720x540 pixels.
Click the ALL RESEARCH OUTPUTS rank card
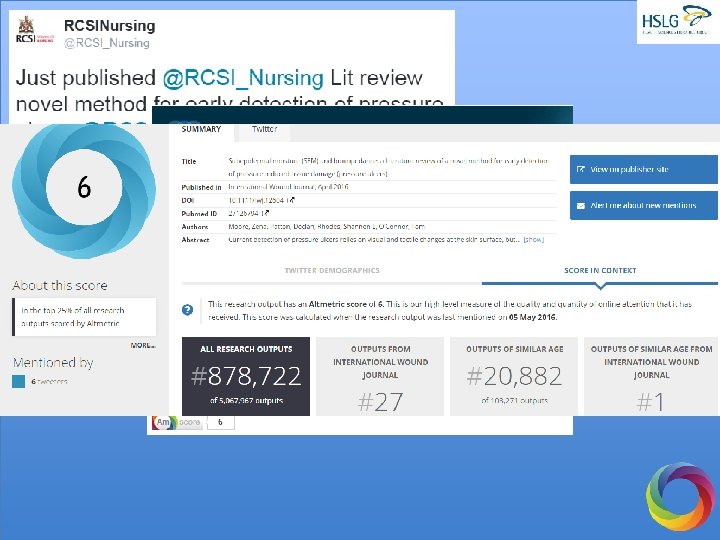[246, 377]
